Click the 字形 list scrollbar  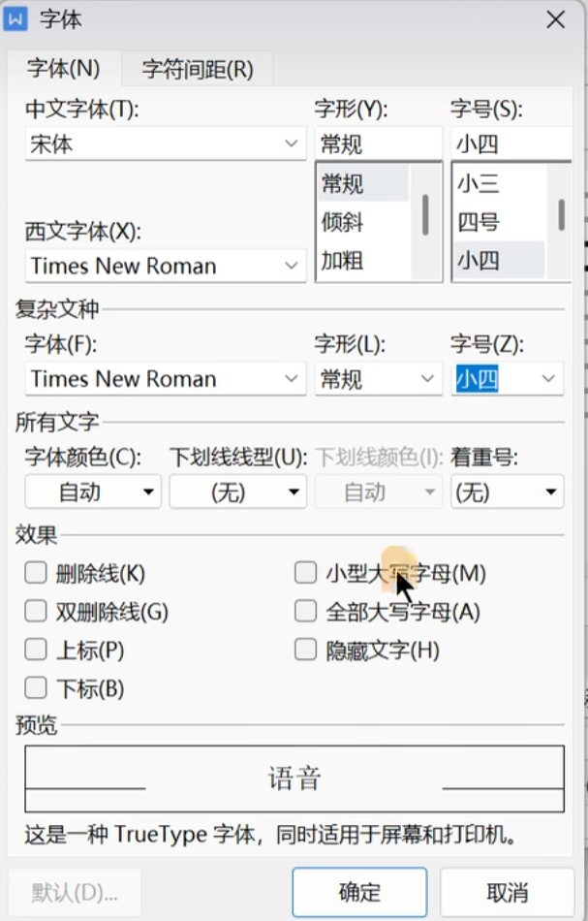tap(425, 215)
